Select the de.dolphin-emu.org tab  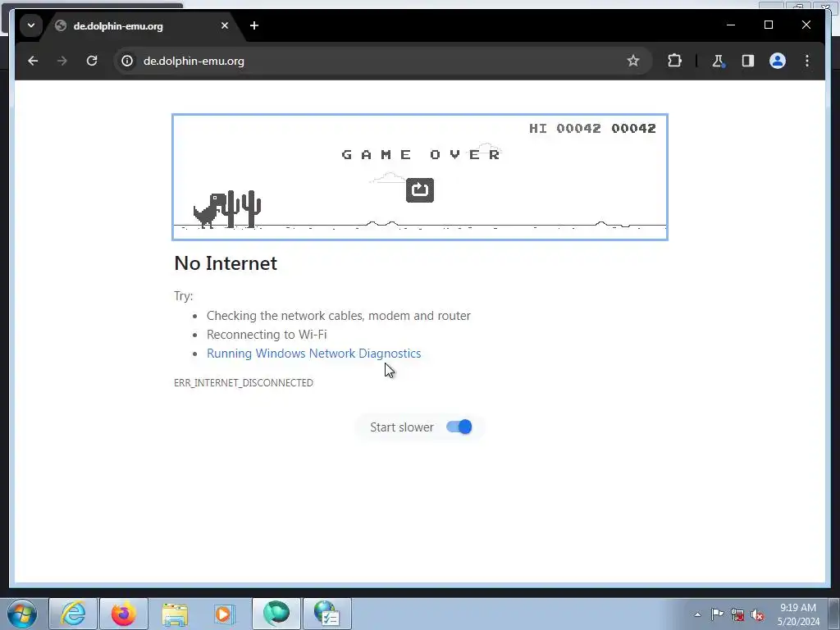[141, 26]
